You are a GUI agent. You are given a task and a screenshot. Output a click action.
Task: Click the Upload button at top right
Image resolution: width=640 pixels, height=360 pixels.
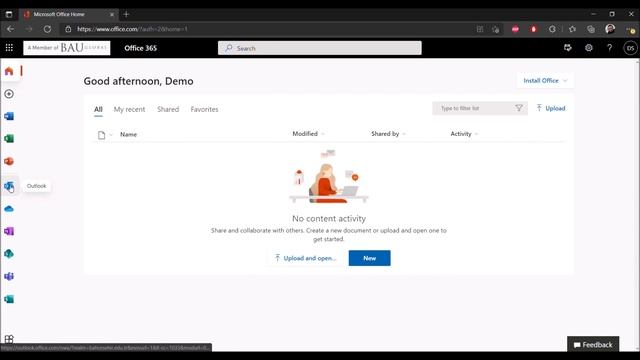click(x=551, y=108)
